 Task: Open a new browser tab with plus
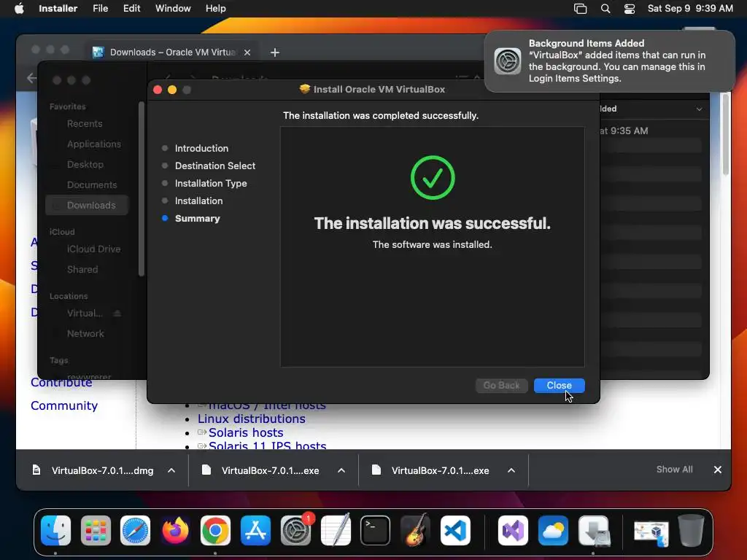click(275, 52)
